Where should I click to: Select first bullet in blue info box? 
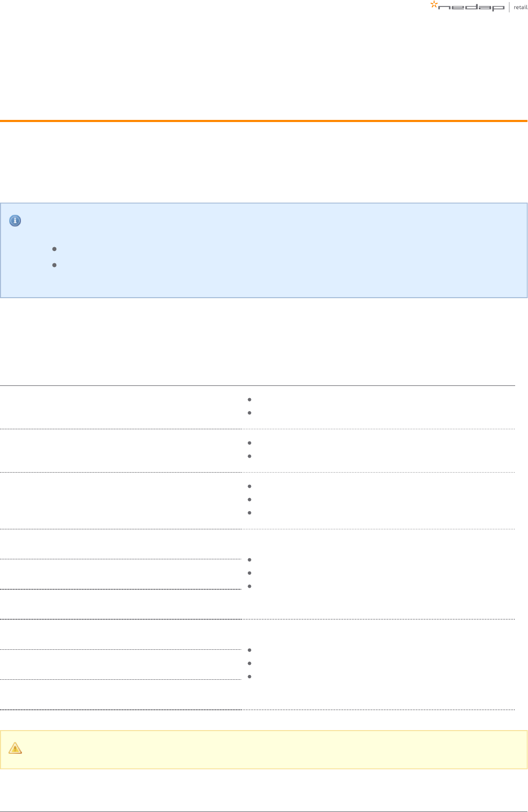click(55, 249)
